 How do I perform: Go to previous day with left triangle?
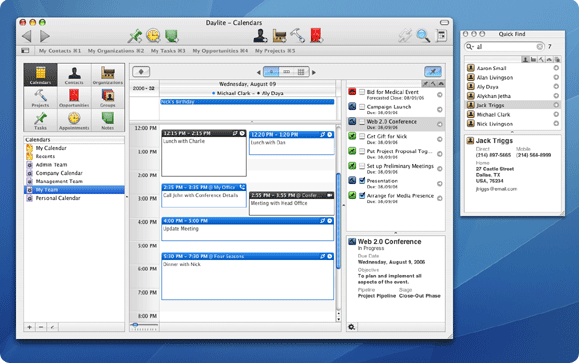(x=259, y=72)
